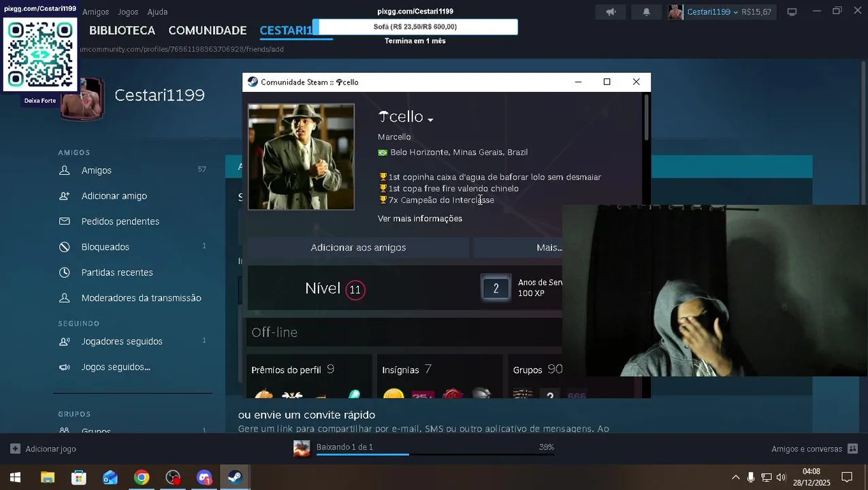The width and height of the screenshot is (868, 490).
Task: Click the red rose badge under Insígnias
Action: tap(453, 394)
